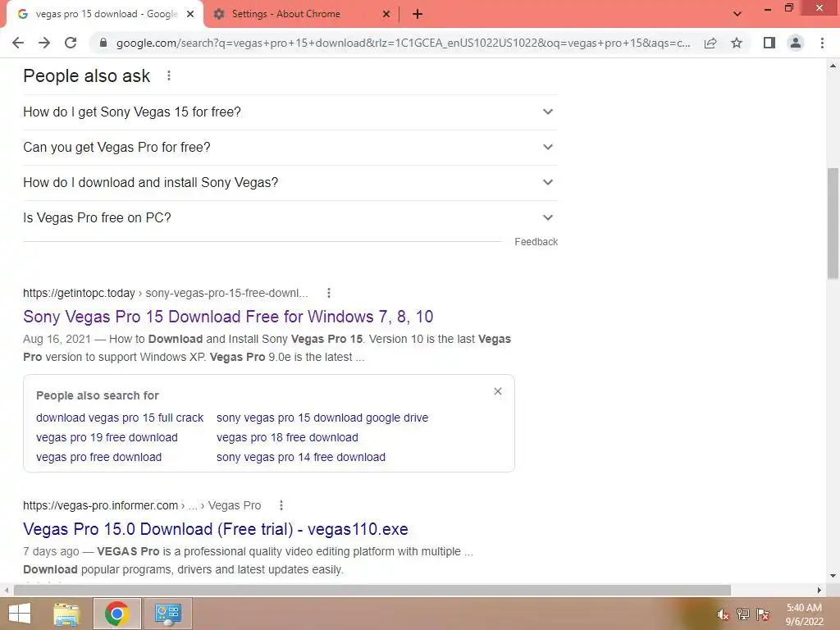Close the Settings - About Chrome tab
This screenshot has height=630, width=840.
(x=386, y=15)
